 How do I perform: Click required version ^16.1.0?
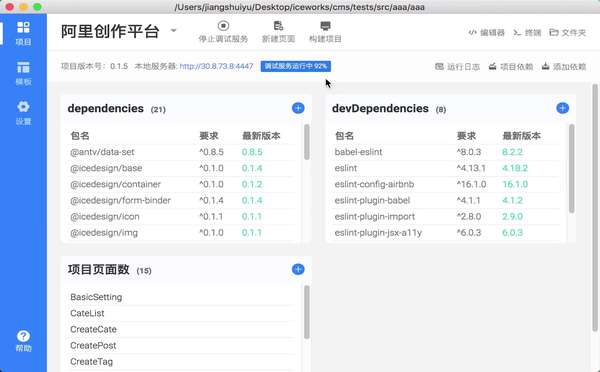tap(471, 184)
